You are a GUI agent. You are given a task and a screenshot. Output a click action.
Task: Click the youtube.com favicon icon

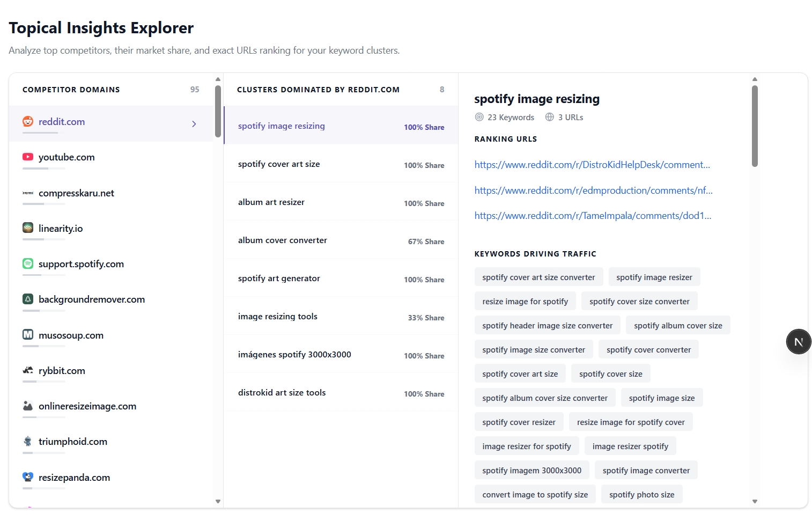(28, 157)
